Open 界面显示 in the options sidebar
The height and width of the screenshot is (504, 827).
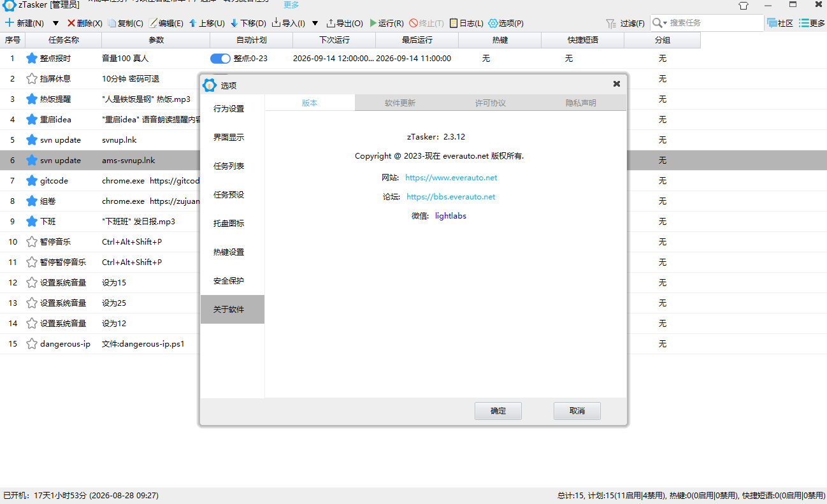233,137
